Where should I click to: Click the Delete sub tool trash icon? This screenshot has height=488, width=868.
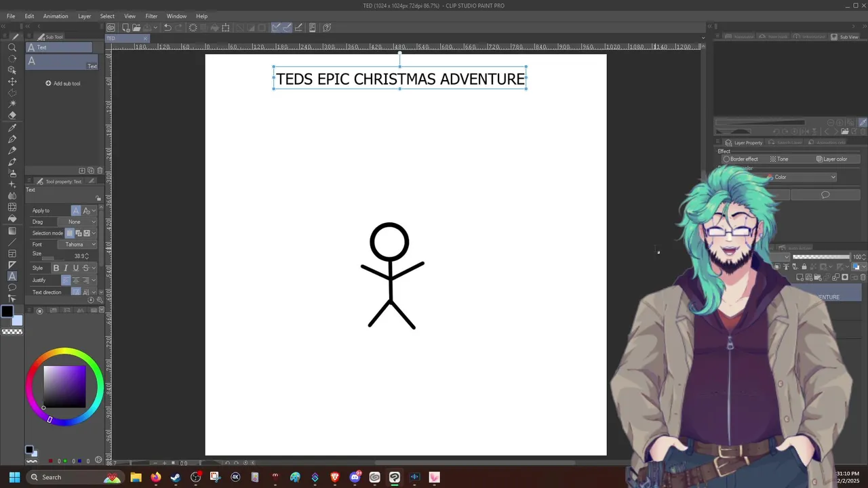(x=100, y=171)
